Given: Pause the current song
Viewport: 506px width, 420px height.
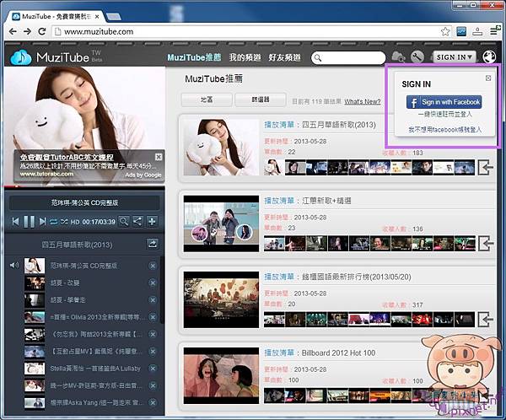Looking at the screenshot, I should [x=29, y=222].
